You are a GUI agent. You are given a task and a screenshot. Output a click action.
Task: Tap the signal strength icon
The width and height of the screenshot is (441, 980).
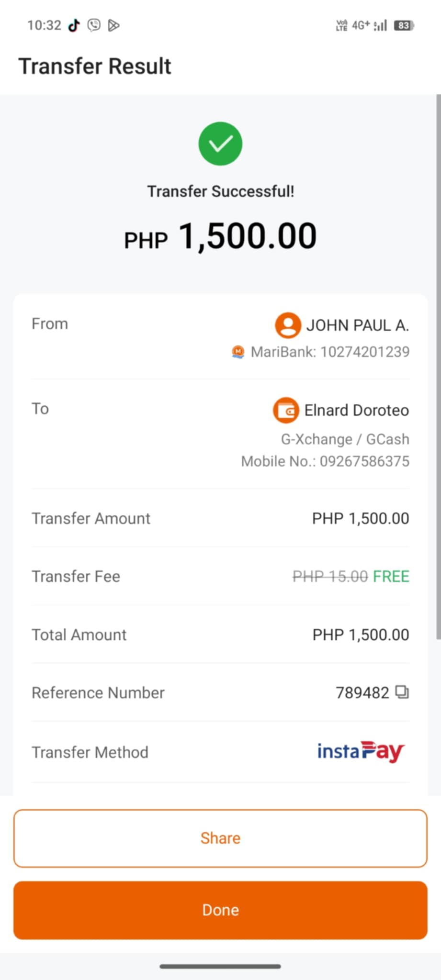pyautogui.click(x=380, y=25)
